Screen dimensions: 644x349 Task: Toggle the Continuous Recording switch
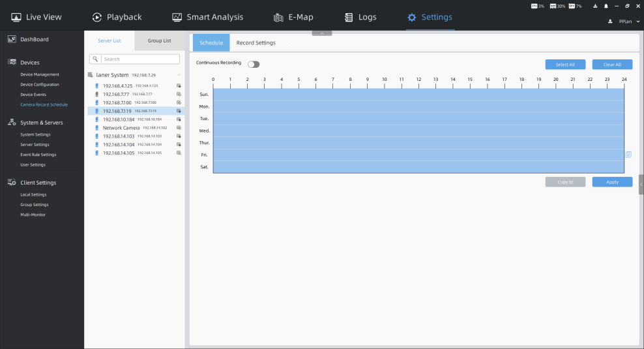pos(254,64)
